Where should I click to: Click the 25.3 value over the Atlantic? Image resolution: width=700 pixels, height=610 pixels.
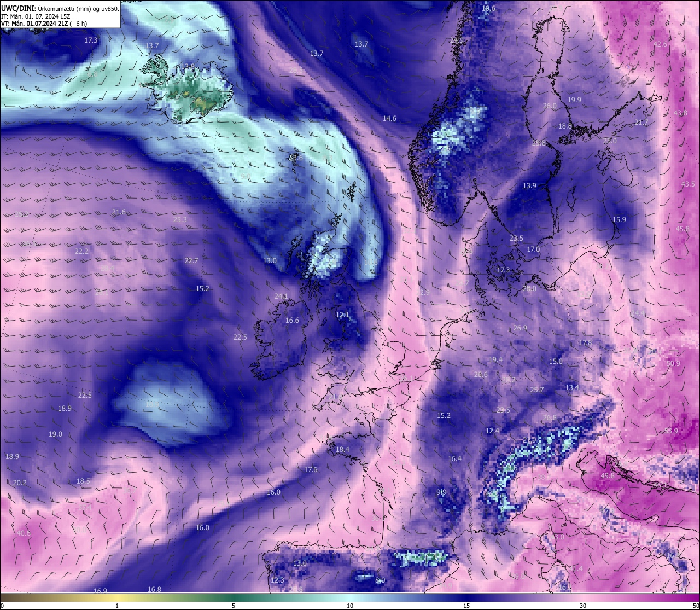[x=180, y=219]
